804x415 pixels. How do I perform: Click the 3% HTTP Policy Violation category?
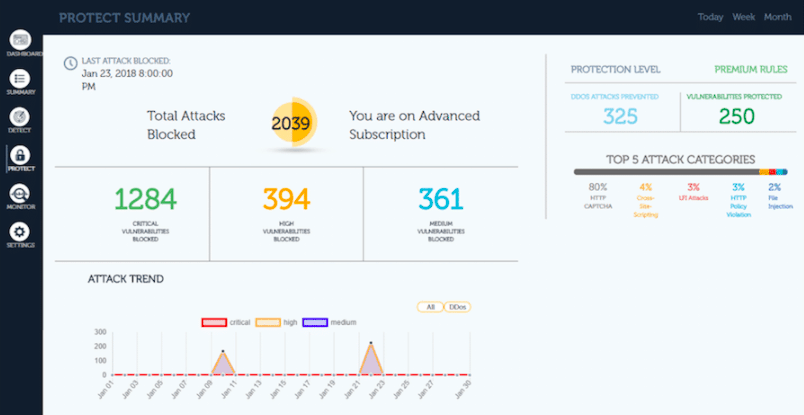click(738, 201)
